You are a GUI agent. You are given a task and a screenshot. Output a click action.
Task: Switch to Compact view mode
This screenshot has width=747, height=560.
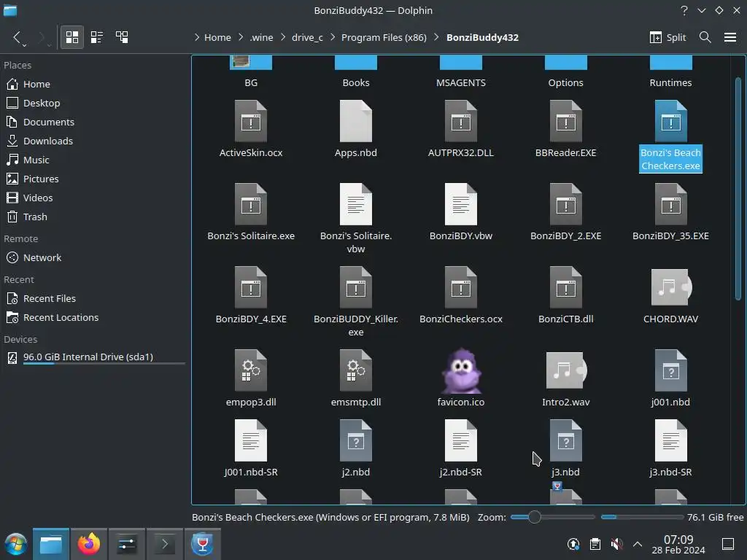pos(97,37)
